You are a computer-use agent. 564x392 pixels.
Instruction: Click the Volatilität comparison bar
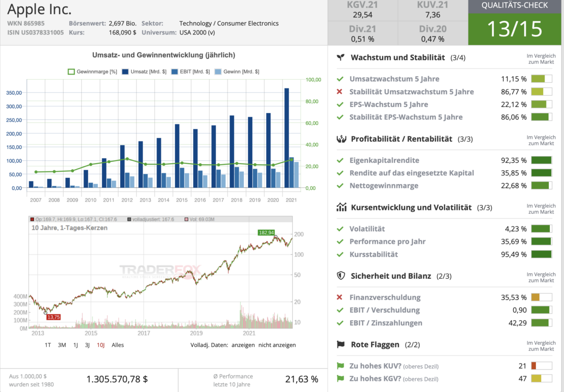(541, 229)
